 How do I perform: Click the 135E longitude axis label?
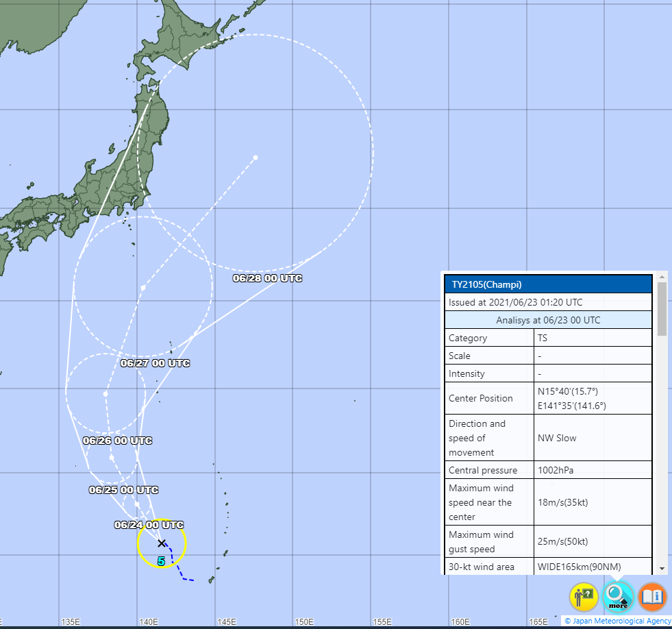(71, 621)
